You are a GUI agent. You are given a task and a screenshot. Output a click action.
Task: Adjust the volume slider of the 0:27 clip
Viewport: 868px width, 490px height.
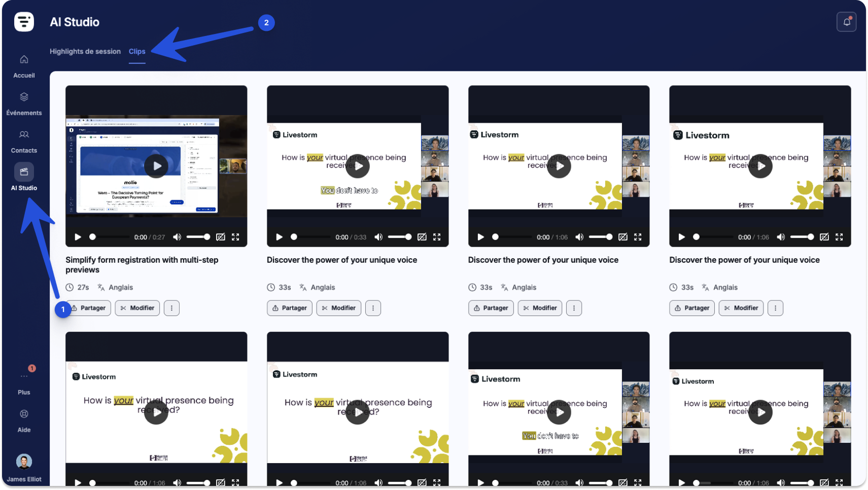pos(198,237)
